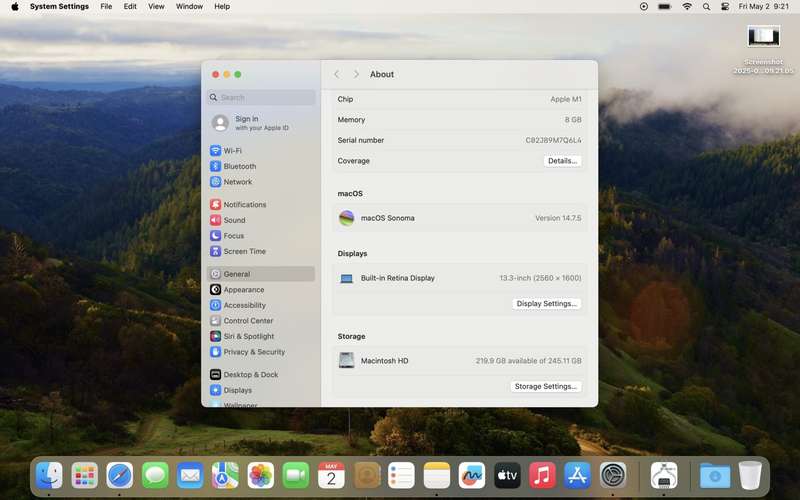Viewport: 800px width, 500px height.
Task: Open Calendar from the Dock
Action: (331, 476)
